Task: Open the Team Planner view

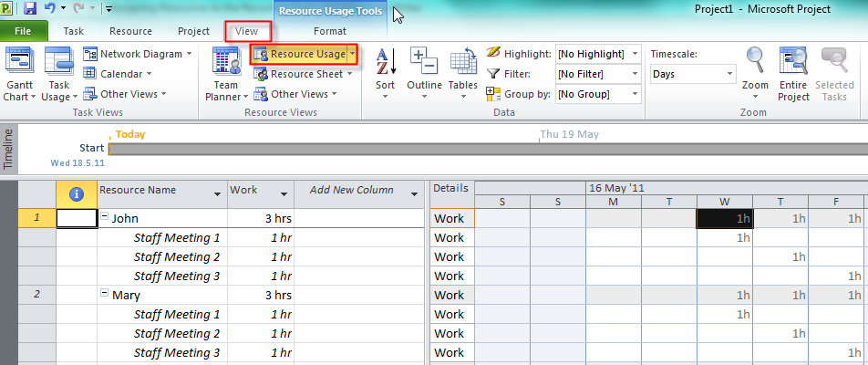Action: (x=224, y=64)
